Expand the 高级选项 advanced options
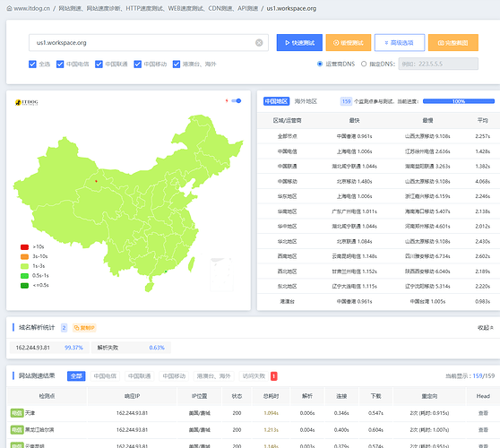500x448 pixels. coord(400,43)
